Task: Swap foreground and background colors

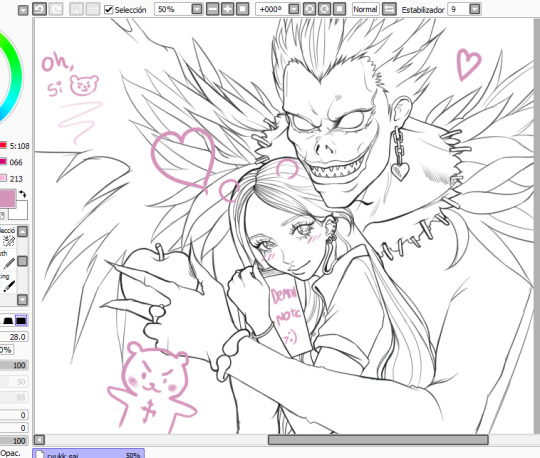Action: click(x=22, y=194)
